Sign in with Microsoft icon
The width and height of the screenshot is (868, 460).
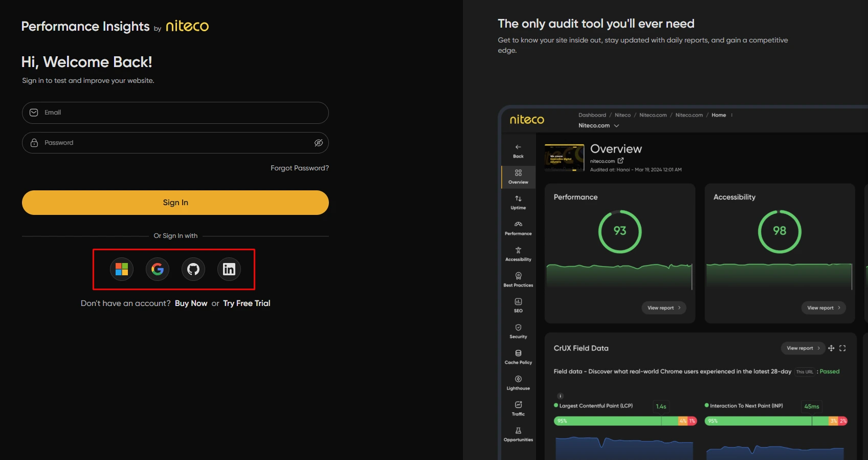[x=122, y=269]
